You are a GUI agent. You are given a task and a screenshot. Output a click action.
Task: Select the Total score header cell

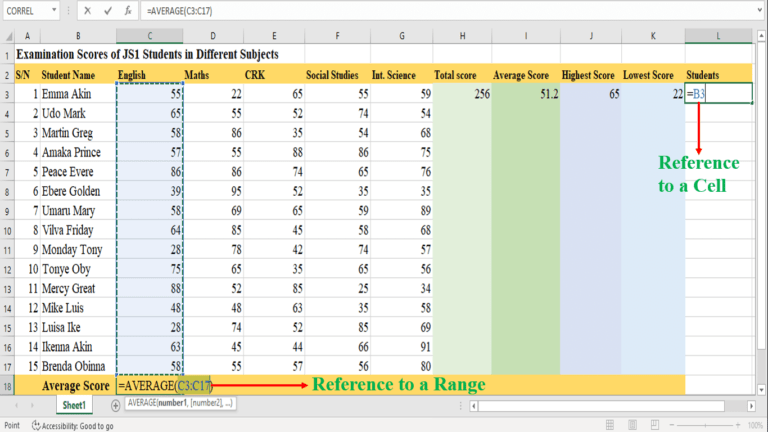point(462,75)
